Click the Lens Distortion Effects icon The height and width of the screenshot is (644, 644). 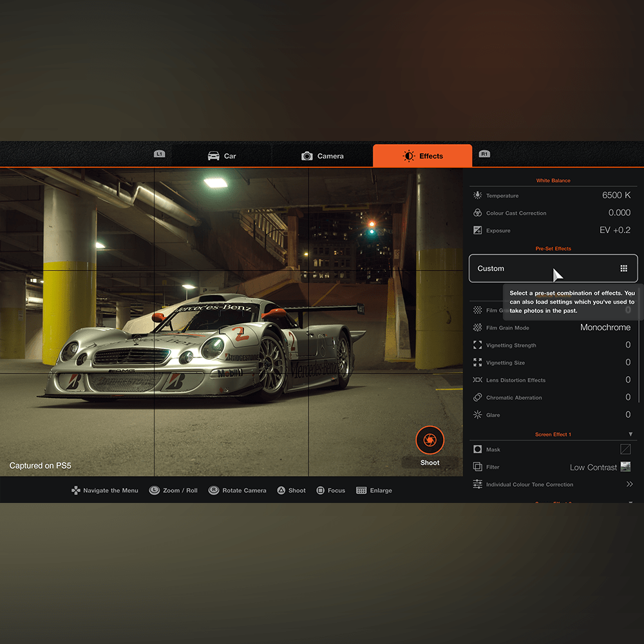pyautogui.click(x=477, y=380)
